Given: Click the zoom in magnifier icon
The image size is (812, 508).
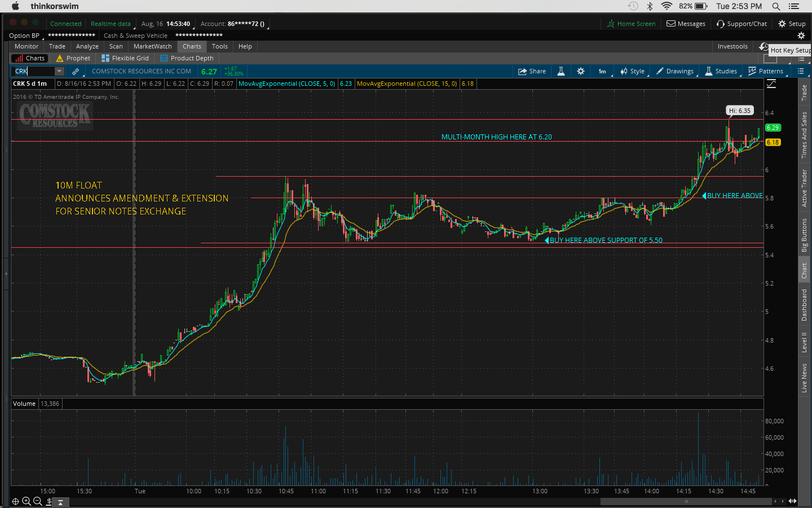Looking at the screenshot, I should tap(27, 501).
